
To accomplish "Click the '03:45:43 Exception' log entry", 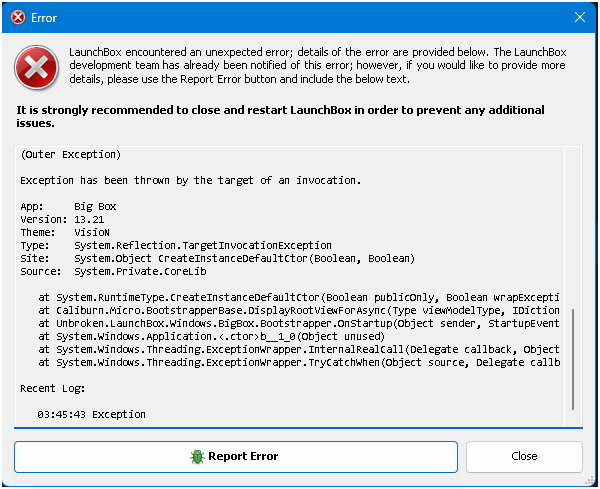I will (91, 415).
